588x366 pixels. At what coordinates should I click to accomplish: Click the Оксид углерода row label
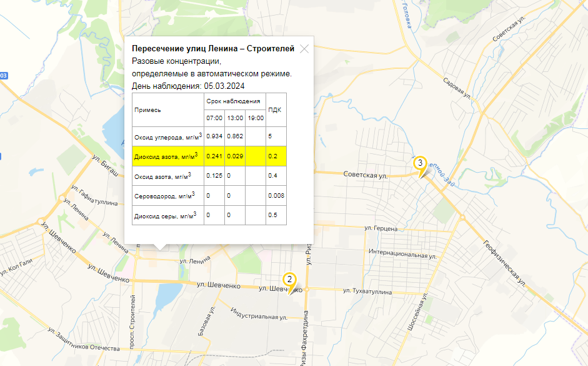click(x=167, y=136)
